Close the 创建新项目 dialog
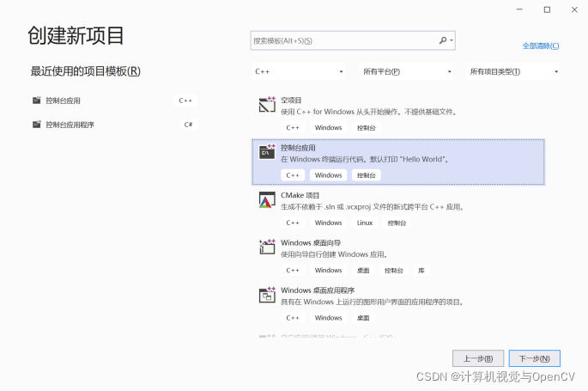Viewport: 588px width, 391px height. click(x=574, y=9)
